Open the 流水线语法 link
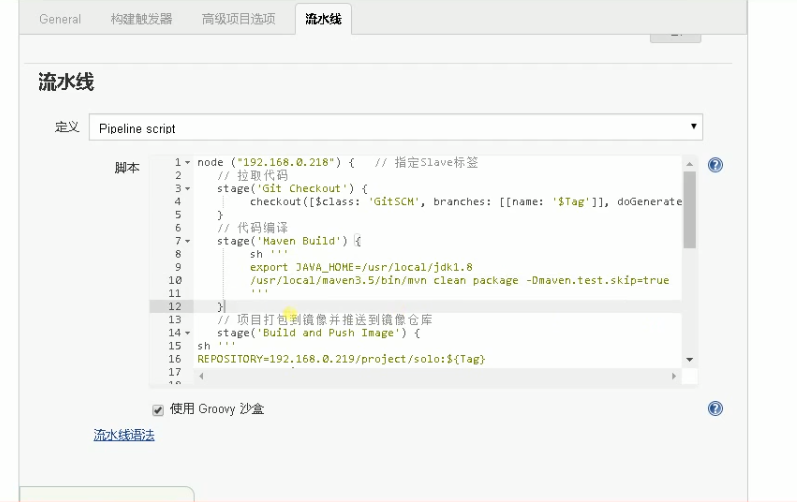 tap(124, 435)
